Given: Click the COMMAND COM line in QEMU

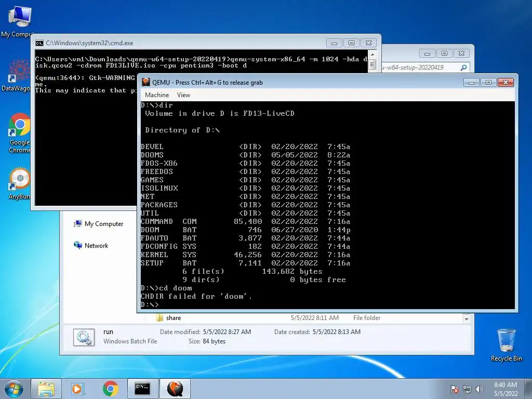Looking at the screenshot, I should pyautogui.click(x=245, y=221).
